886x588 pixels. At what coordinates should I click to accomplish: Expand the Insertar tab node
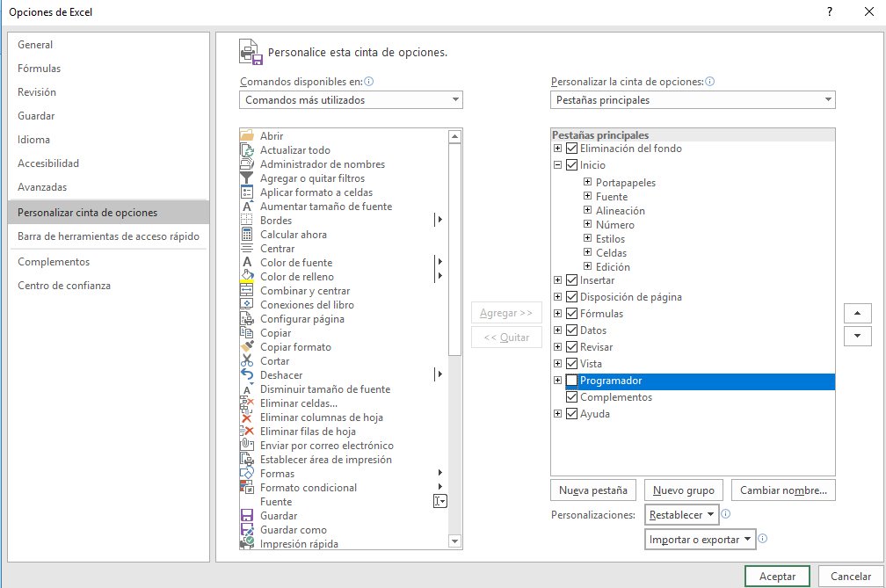click(x=557, y=279)
